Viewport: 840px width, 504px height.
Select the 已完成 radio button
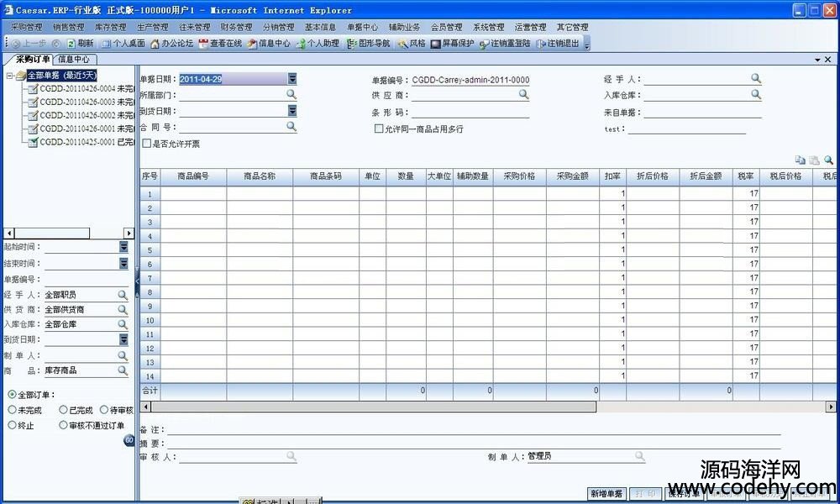(63, 410)
